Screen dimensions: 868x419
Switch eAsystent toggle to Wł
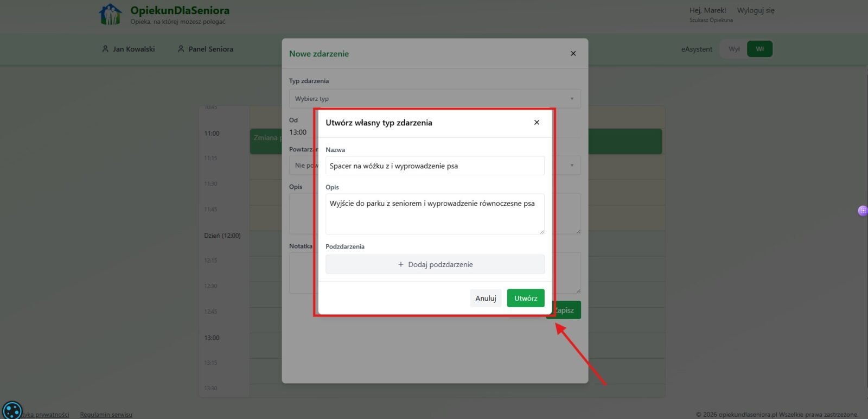(x=759, y=49)
